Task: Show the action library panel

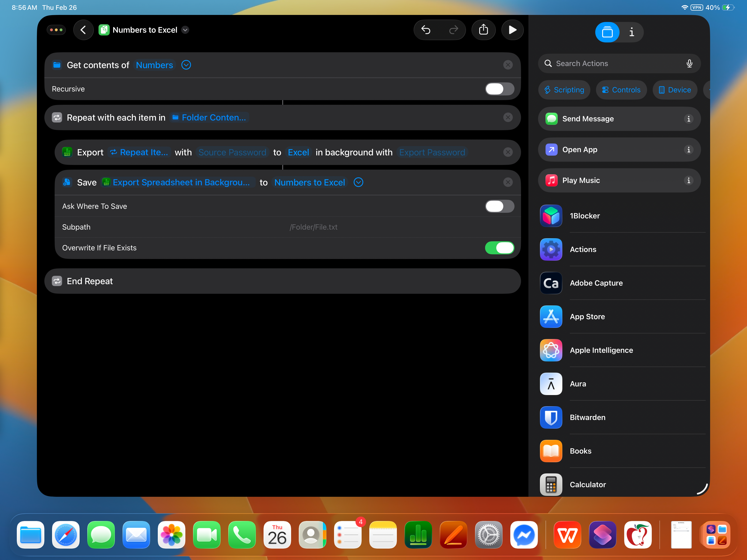Action: coord(607,32)
